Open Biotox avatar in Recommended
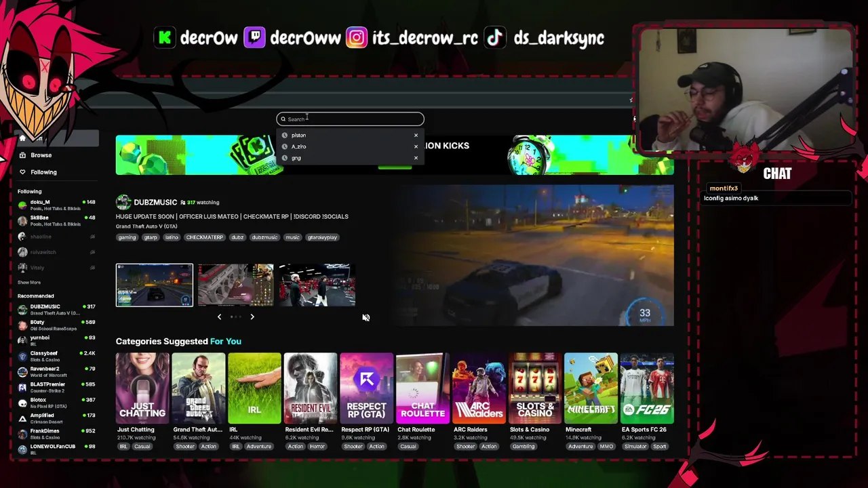The height and width of the screenshot is (488, 868). click(22, 403)
